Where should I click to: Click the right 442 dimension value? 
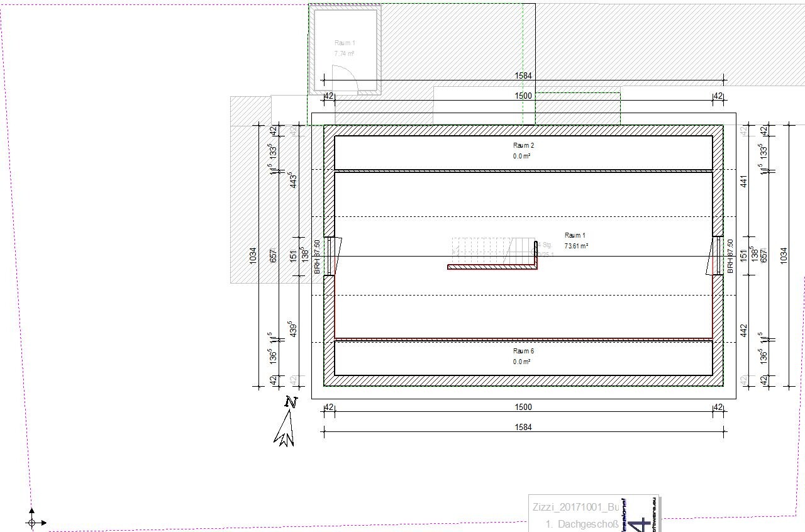[x=743, y=330]
